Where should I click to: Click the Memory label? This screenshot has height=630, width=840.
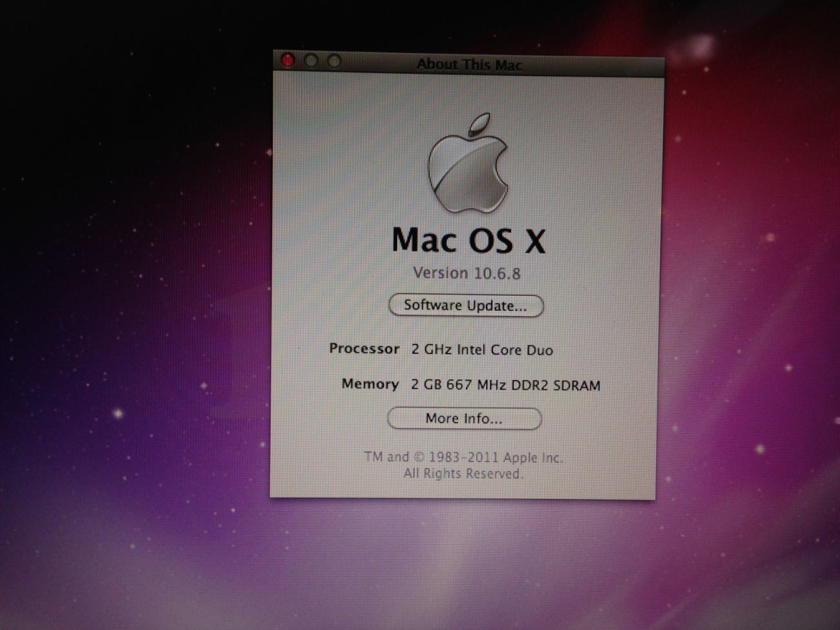[x=370, y=384]
